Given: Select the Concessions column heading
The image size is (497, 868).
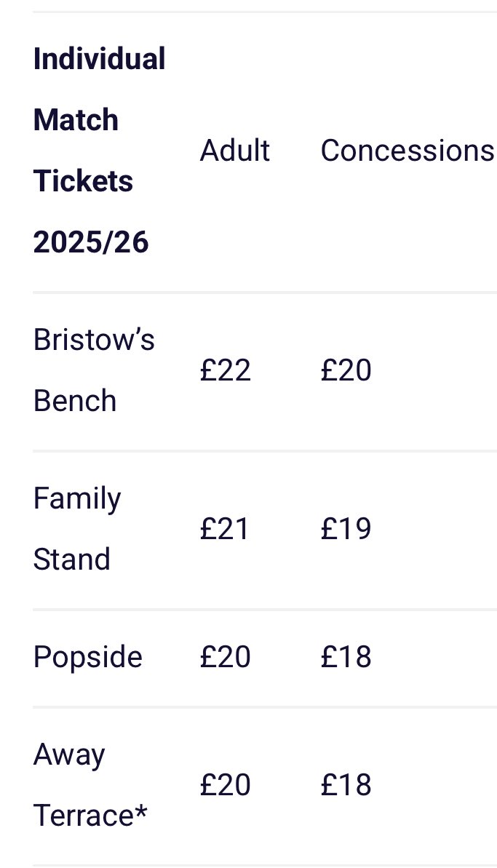Looking at the screenshot, I should click(407, 151).
